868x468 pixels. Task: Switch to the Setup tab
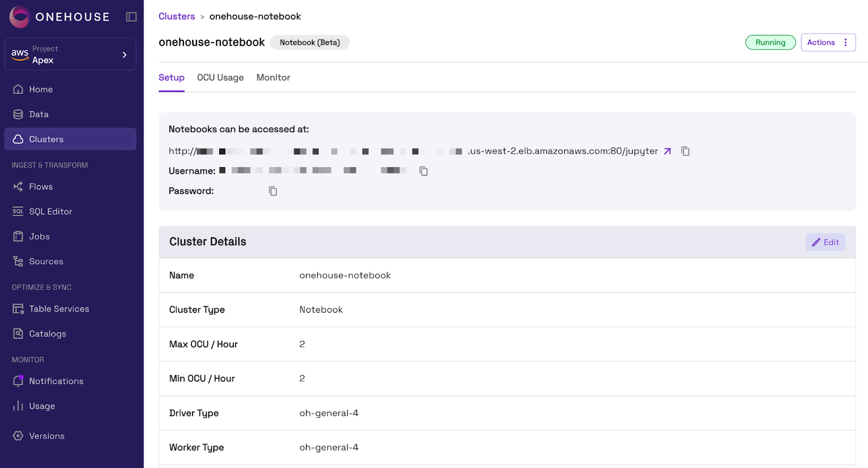click(x=171, y=78)
